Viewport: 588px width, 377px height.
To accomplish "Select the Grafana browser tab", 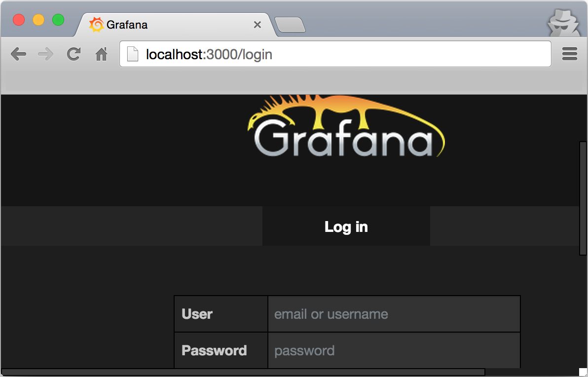I will pyautogui.click(x=176, y=25).
